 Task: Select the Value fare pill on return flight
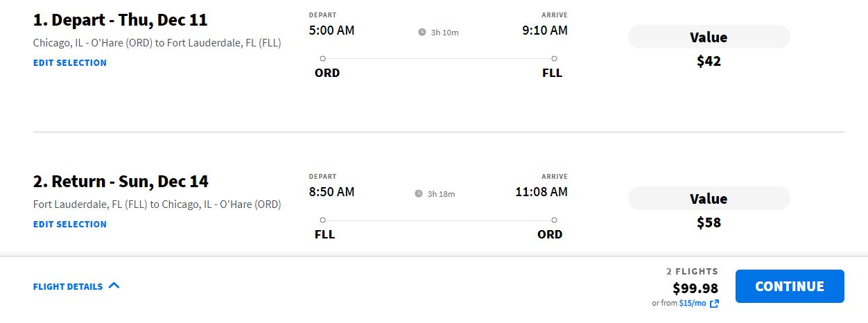709,199
